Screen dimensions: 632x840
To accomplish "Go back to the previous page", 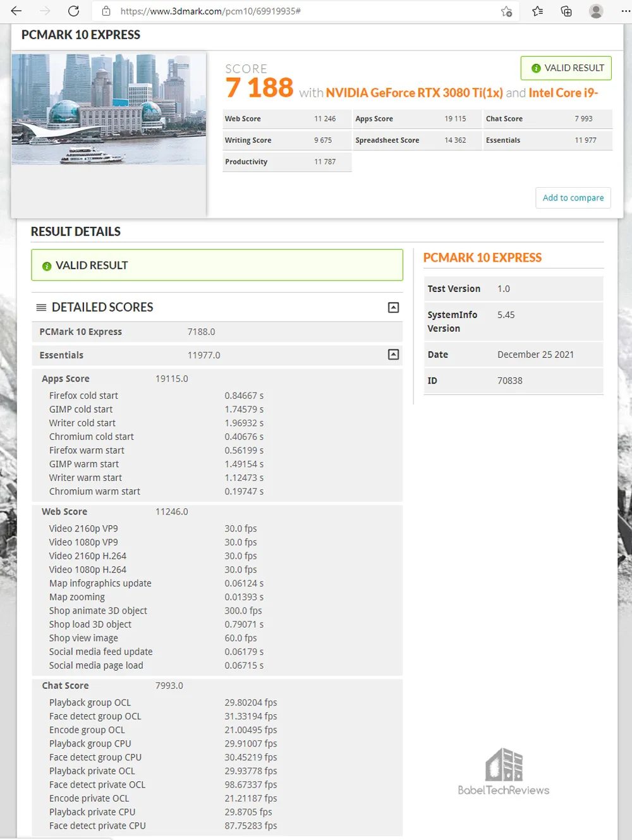I will tap(16, 11).
